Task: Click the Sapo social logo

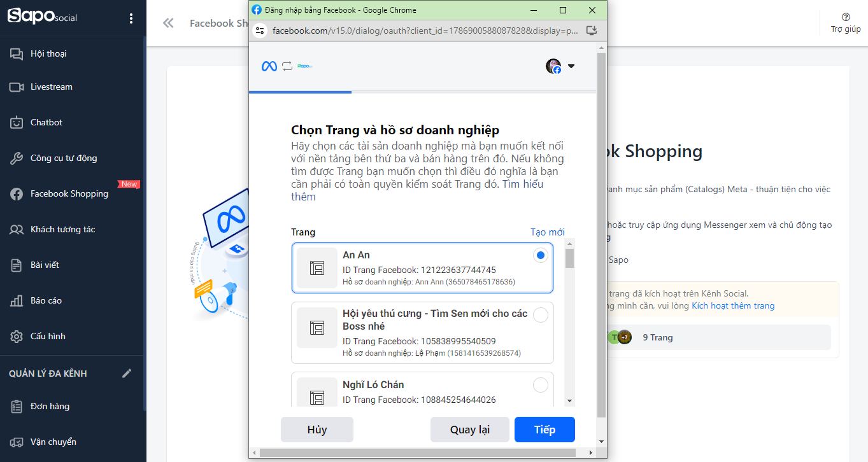Action: pos(42,17)
